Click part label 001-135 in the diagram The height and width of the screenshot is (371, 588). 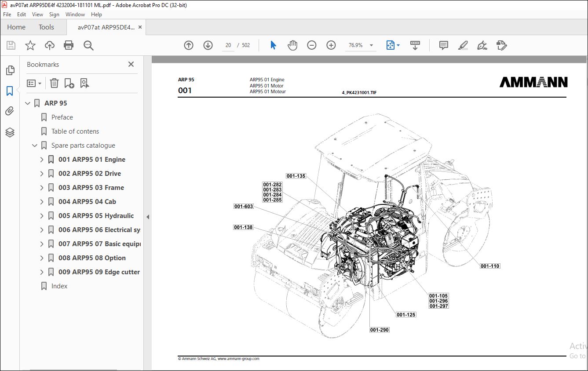[x=296, y=176]
